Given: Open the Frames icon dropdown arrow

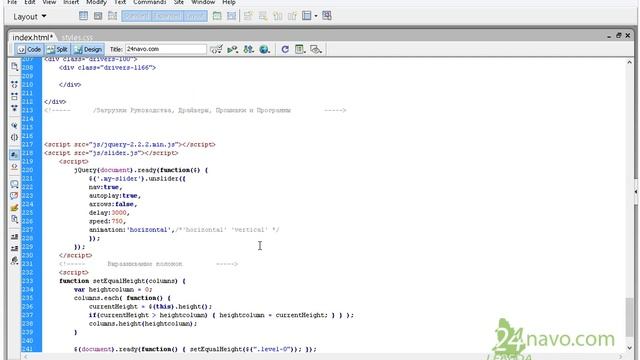Looking at the screenshot, I should click(x=316, y=16).
